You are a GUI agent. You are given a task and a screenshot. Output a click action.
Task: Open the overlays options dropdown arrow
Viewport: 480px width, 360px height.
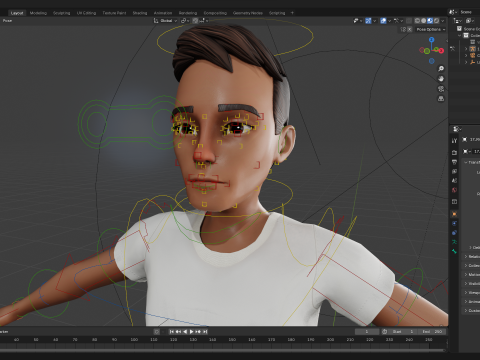(389, 21)
